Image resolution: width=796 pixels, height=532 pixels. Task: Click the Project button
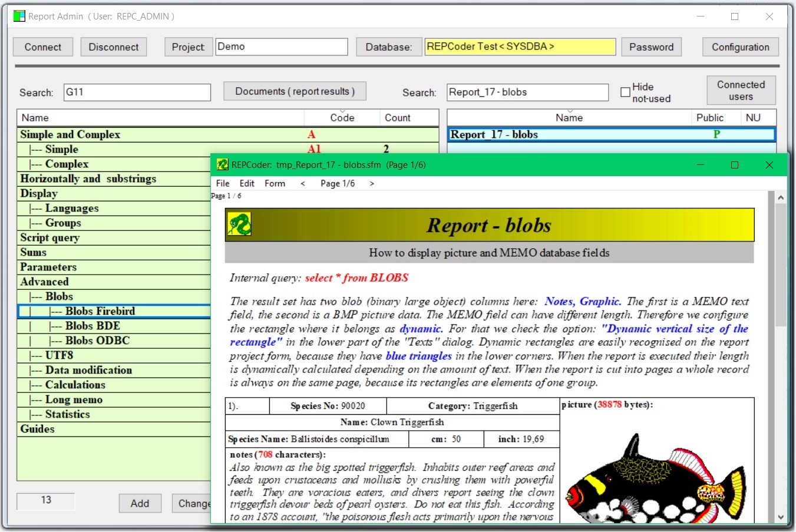188,47
